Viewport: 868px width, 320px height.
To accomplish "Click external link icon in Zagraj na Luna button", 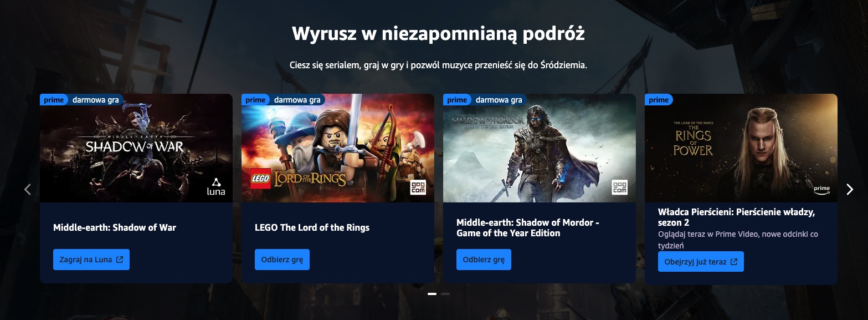I will [120, 260].
